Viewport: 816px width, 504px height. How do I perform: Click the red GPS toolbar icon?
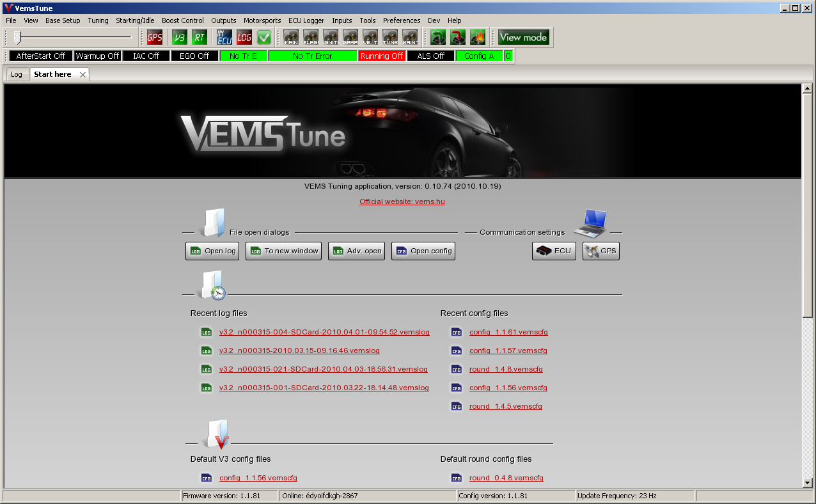[x=155, y=37]
